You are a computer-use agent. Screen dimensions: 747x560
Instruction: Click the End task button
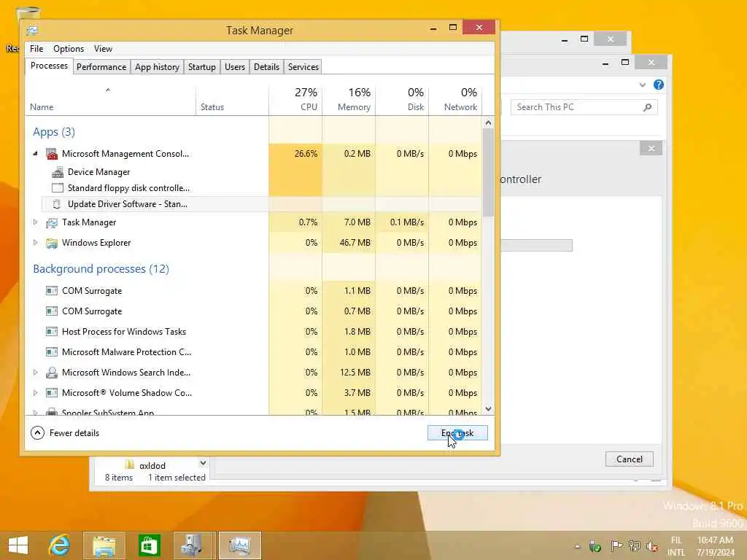457,433
